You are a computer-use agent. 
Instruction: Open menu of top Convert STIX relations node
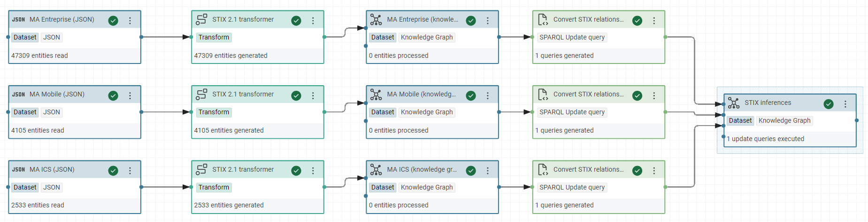(654, 21)
